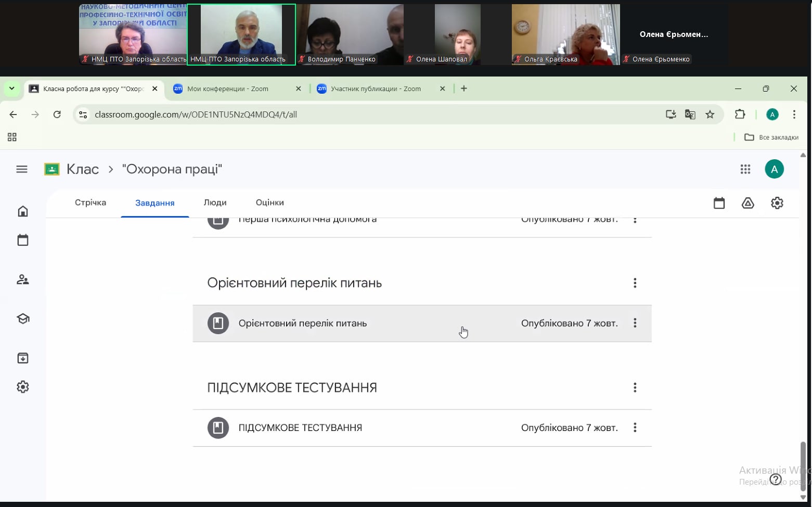Bookmark this page with star icon
Image resolution: width=812 pixels, height=507 pixels.
(710, 115)
